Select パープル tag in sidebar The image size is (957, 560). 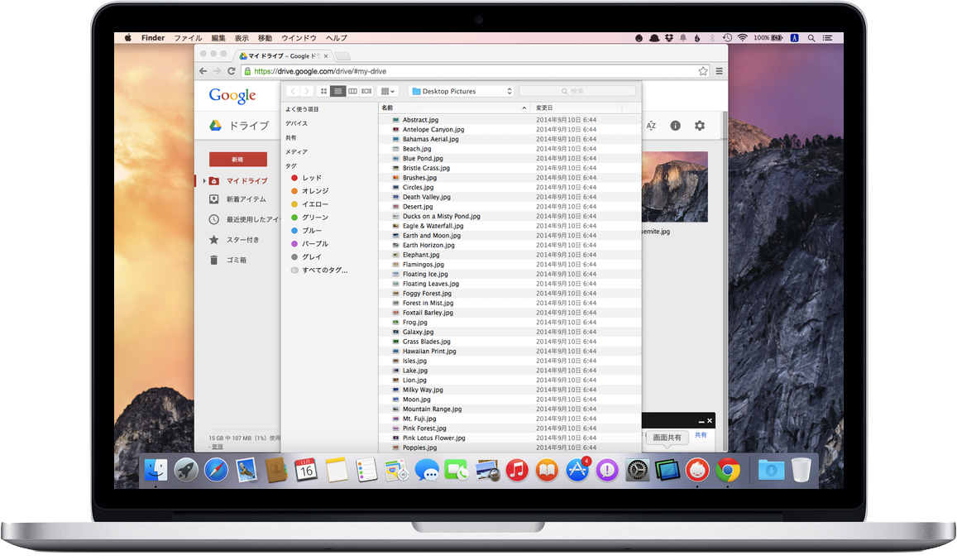(x=315, y=244)
